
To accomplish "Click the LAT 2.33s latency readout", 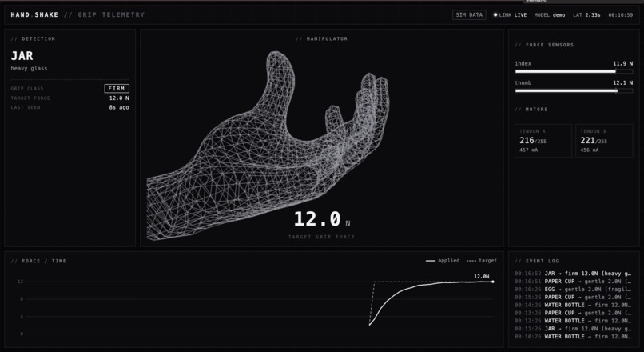I will pos(586,15).
